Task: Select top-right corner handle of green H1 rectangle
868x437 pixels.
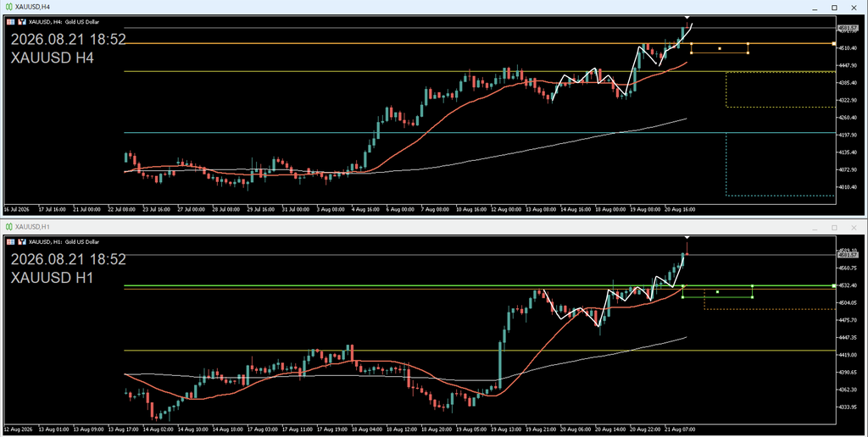Action: pos(752,286)
